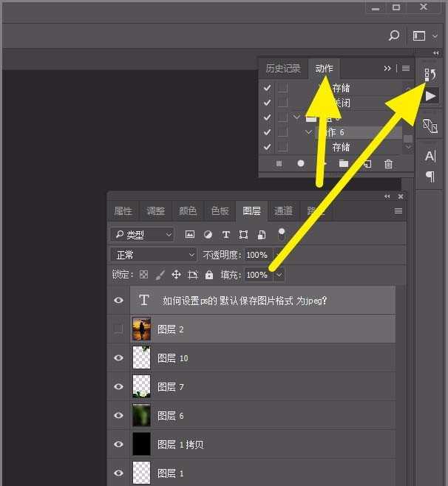
Task: Toggle checkmark for 关闭 action
Action: click(x=267, y=103)
